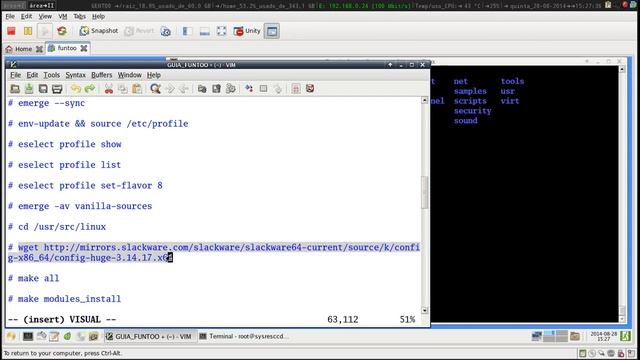Close the funtoo tab
Screen dimensions: 640x360
(x=84, y=48)
